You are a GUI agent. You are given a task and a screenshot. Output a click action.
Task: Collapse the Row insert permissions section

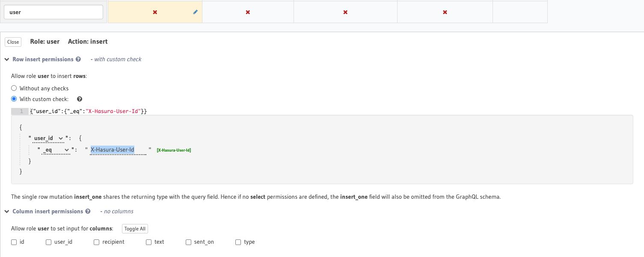tap(6, 59)
